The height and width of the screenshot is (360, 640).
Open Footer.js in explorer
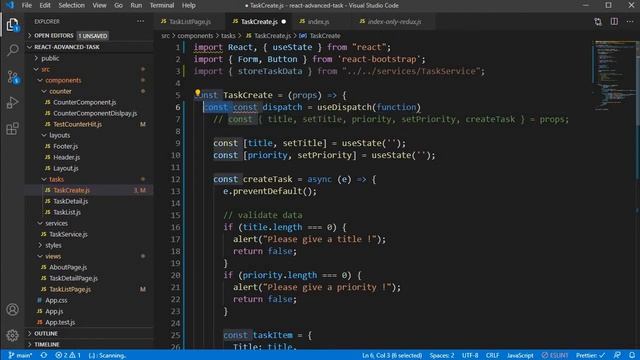pyautogui.click(x=65, y=146)
